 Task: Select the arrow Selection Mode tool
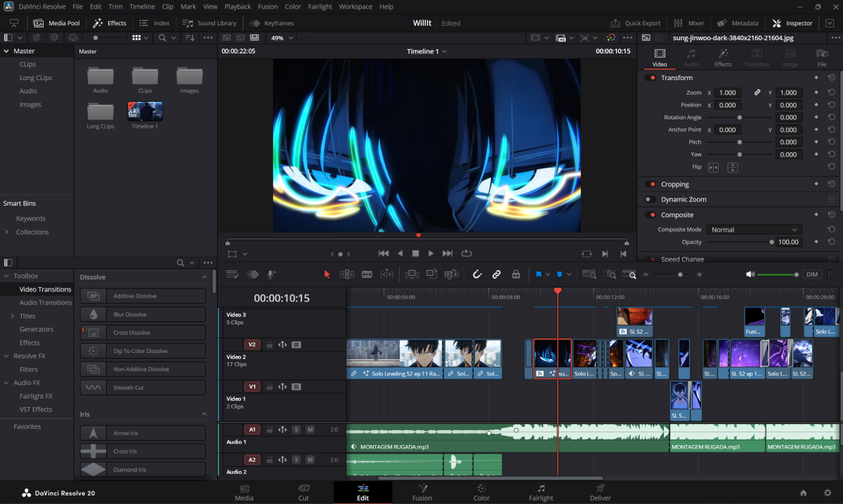click(327, 274)
